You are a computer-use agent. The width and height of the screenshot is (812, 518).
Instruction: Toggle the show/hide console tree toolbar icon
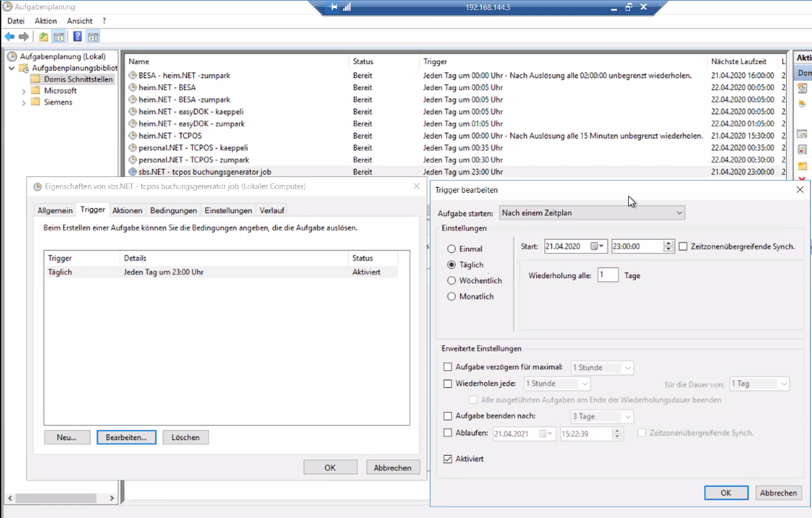coord(59,37)
